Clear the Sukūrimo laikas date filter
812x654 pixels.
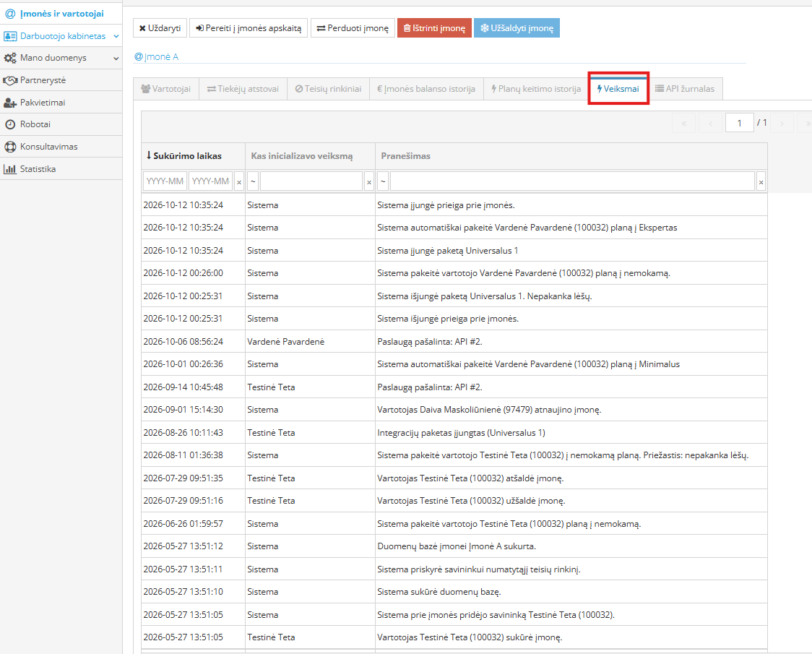[239, 182]
